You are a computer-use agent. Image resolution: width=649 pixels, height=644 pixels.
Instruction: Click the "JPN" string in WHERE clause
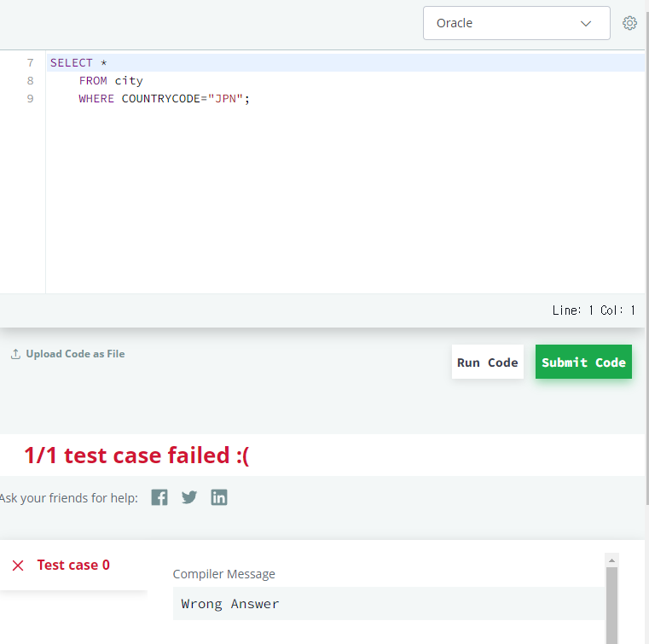coord(225,99)
